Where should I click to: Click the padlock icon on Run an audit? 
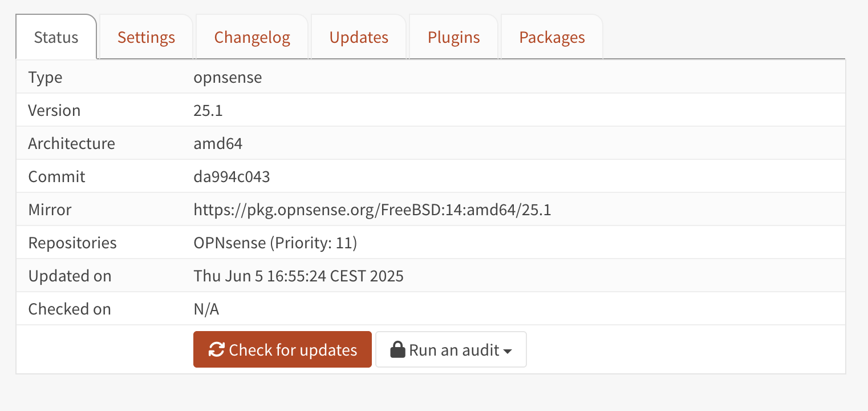[398, 350]
